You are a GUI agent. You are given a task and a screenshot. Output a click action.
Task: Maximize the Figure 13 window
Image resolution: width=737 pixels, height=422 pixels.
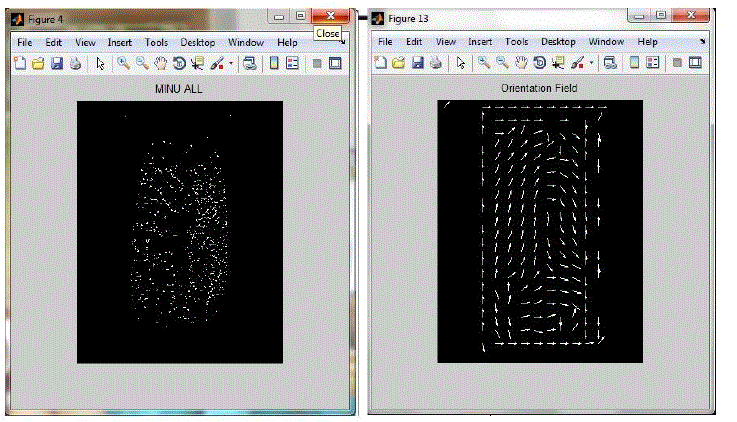click(661, 14)
